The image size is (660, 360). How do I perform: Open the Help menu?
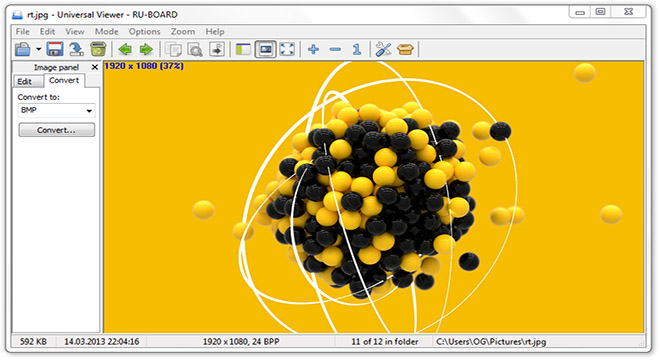[215, 32]
